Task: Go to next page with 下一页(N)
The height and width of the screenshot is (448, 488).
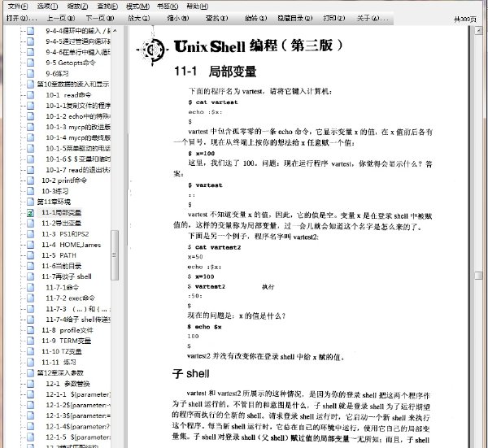Action: point(100,19)
